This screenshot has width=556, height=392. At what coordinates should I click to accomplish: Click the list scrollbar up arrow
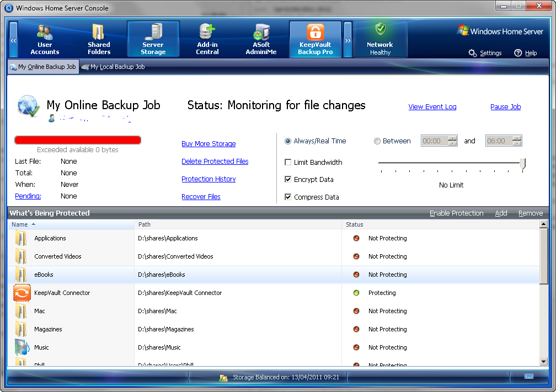[x=543, y=224]
